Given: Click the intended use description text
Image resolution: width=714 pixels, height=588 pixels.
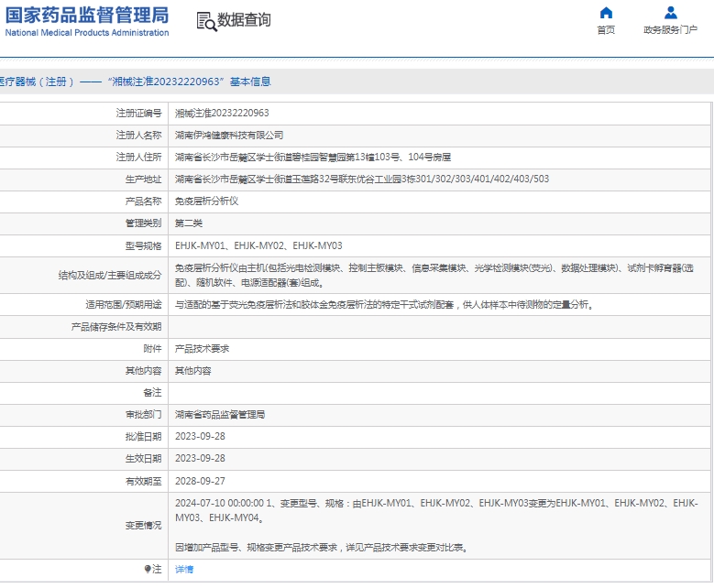Looking at the screenshot, I should point(384,305).
